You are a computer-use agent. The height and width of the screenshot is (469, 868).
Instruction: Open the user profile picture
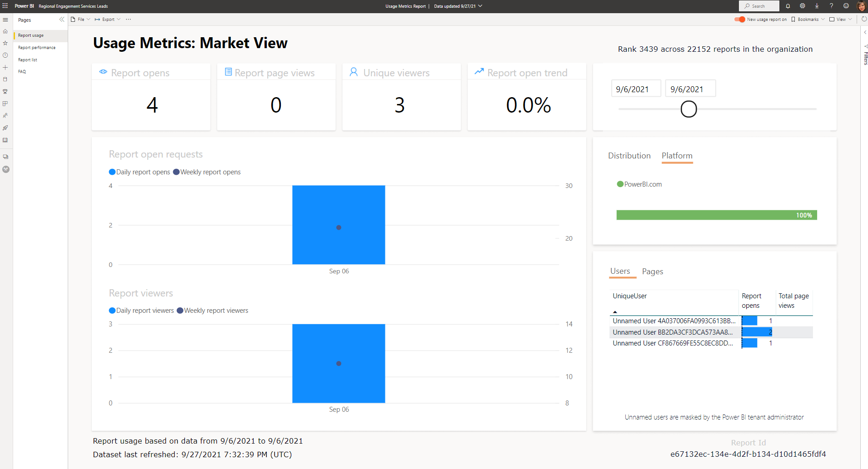click(x=861, y=6)
